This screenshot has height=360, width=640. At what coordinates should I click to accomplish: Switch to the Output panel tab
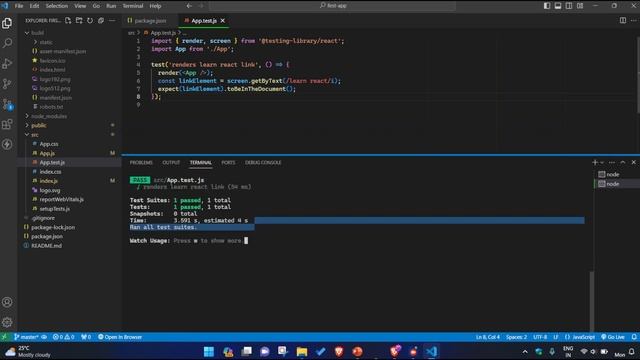(x=171, y=162)
